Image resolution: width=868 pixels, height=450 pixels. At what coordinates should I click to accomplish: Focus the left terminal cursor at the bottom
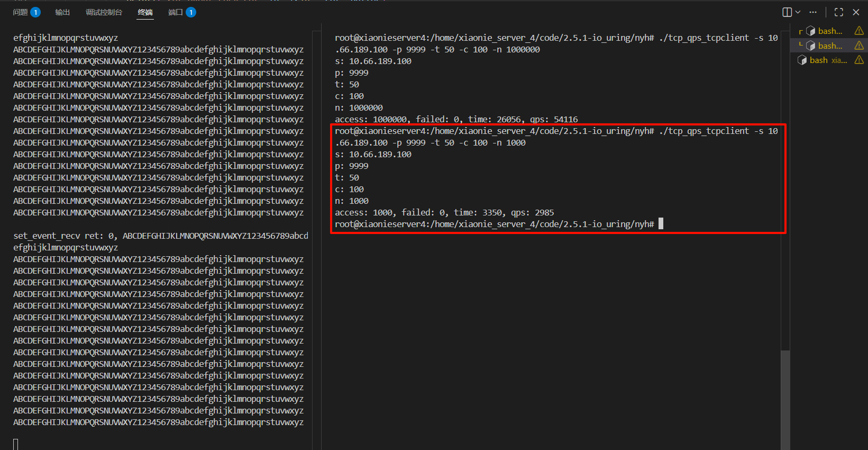click(16, 445)
